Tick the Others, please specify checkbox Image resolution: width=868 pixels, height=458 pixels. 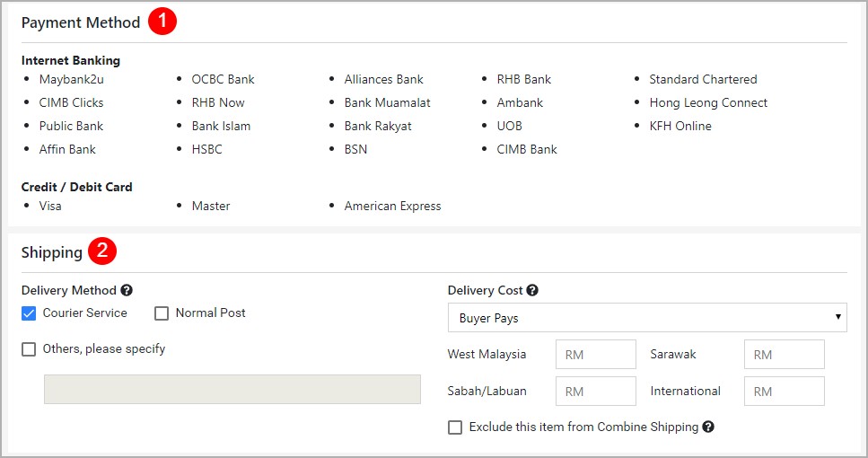coord(29,349)
